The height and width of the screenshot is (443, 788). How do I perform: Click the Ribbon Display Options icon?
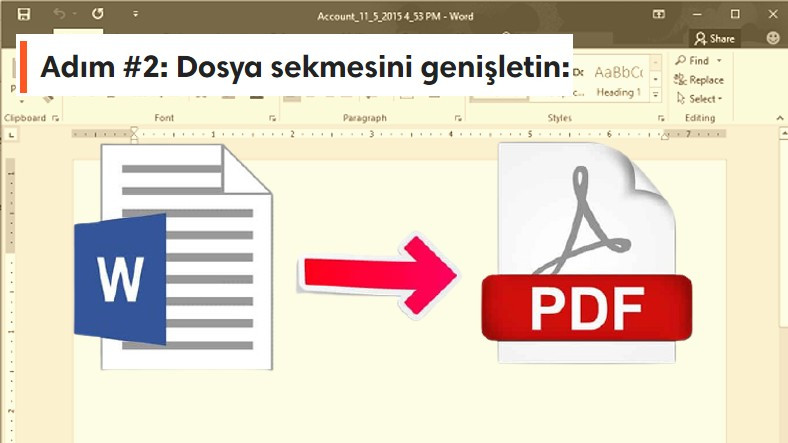pyautogui.click(x=658, y=14)
